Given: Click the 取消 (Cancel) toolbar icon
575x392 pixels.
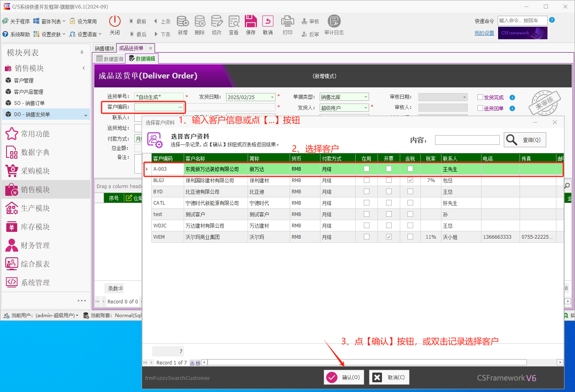Looking at the screenshot, I should [x=268, y=25].
